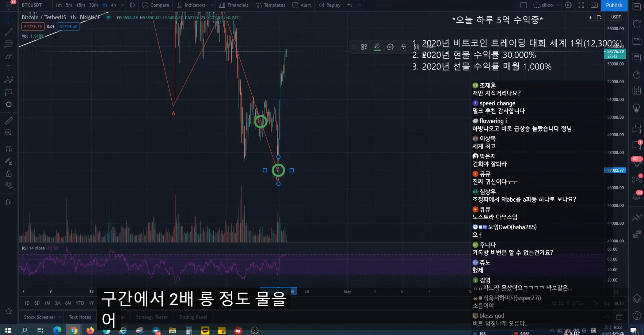The width and height of the screenshot is (644, 335).
Task: Select the zoom in tool
Action: coord(9,133)
